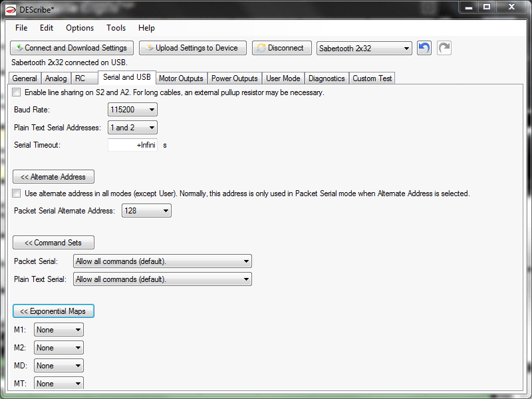Switch to the Diagnostics tab
The width and height of the screenshot is (532, 399).
point(327,78)
